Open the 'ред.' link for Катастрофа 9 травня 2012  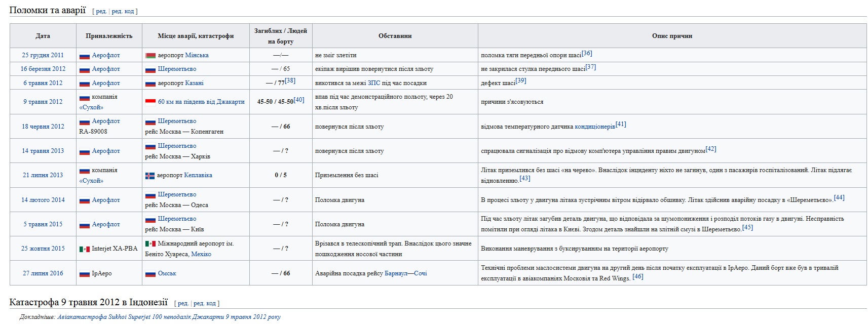(x=183, y=303)
